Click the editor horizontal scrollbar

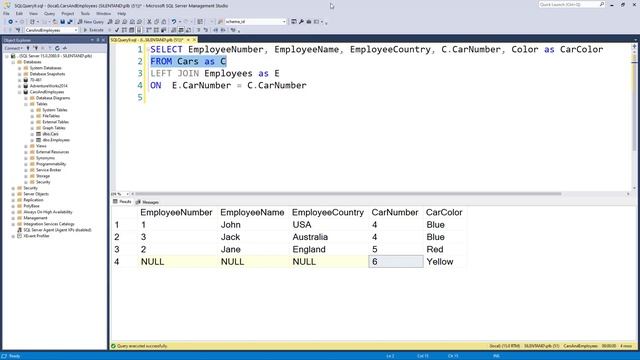(x=347, y=194)
